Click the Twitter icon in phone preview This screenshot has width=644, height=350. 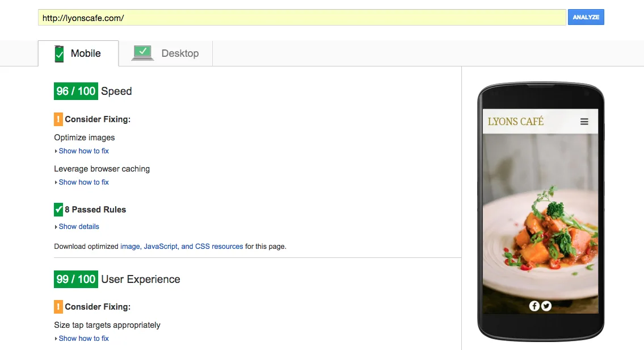[546, 306]
